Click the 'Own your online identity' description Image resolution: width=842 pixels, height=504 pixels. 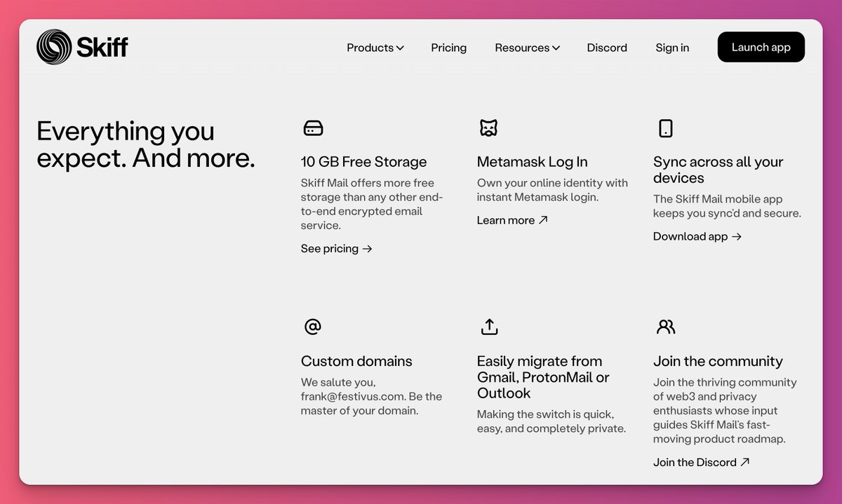click(x=552, y=190)
